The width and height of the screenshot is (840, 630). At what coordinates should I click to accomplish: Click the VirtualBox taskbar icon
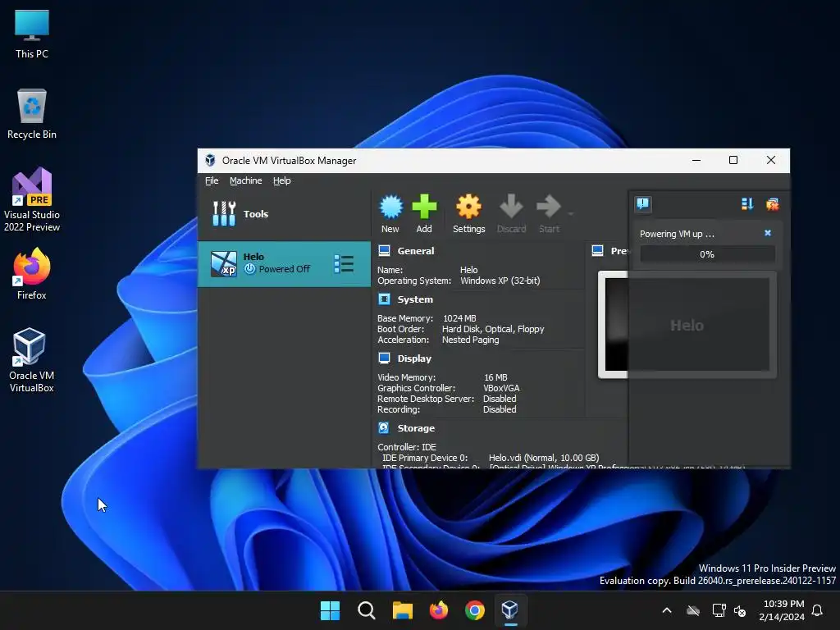(510, 610)
